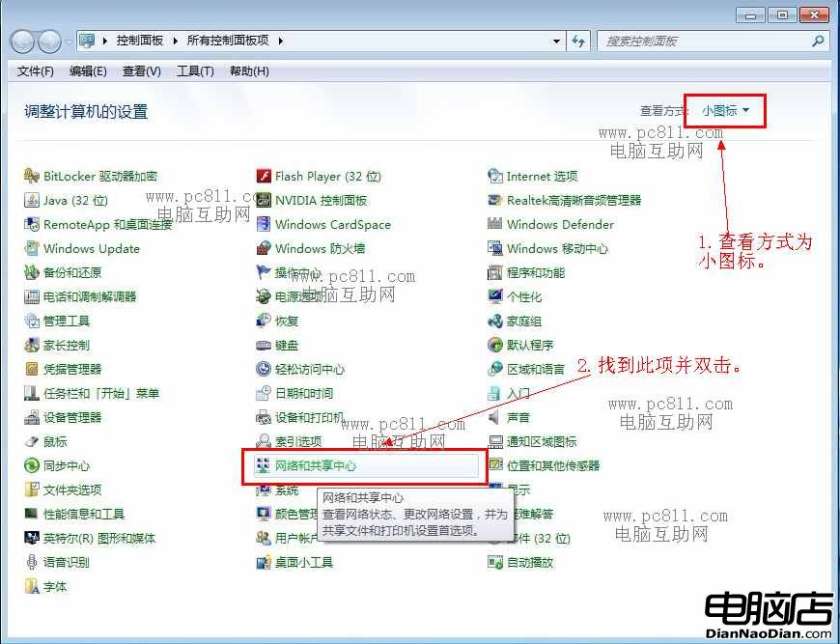The width and height of the screenshot is (840, 644).
Task: Open the 文件(F) menu
Action: (36, 70)
